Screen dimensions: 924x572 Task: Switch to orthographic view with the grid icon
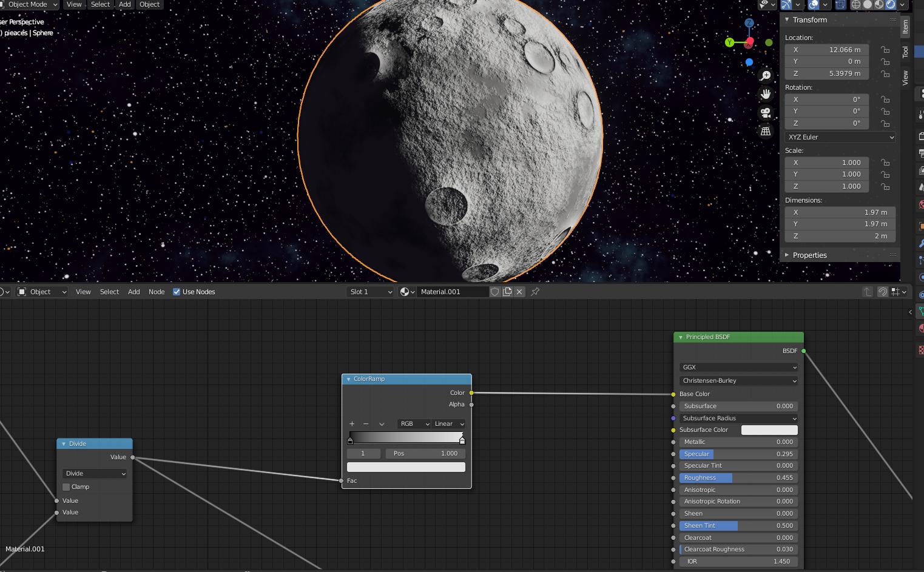[766, 131]
